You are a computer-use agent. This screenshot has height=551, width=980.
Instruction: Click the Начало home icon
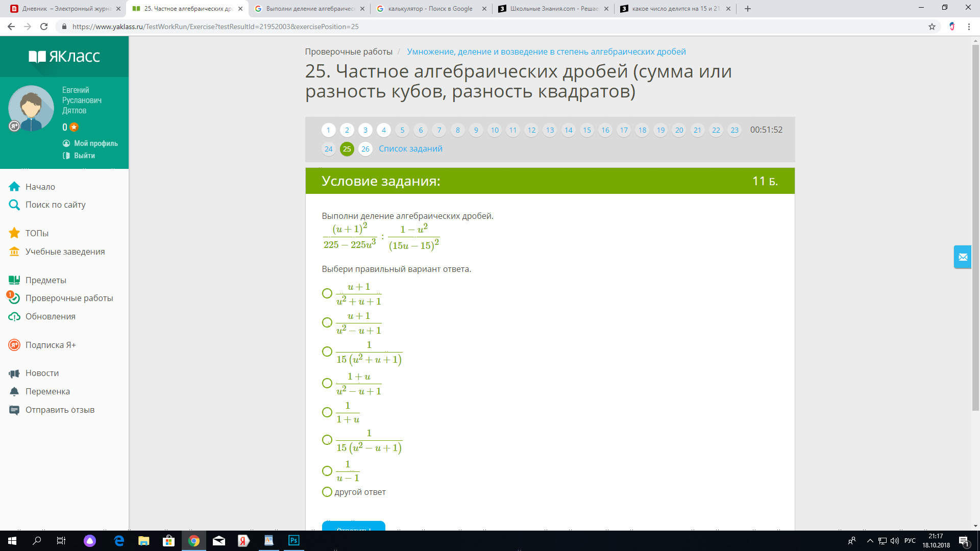pos(14,187)
